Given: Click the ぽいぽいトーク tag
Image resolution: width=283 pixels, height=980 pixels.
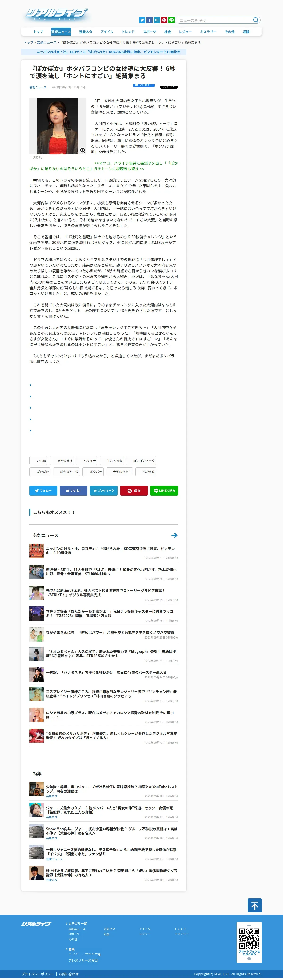Looking at the screenshot, I should coord(141,461).
